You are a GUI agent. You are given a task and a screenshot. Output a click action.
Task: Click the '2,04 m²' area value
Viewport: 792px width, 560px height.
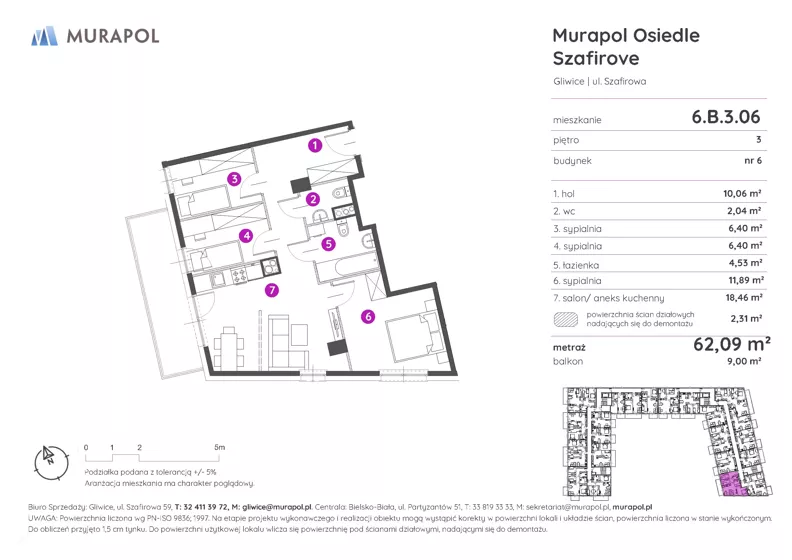pyautogui.click(x=744, y=211)
